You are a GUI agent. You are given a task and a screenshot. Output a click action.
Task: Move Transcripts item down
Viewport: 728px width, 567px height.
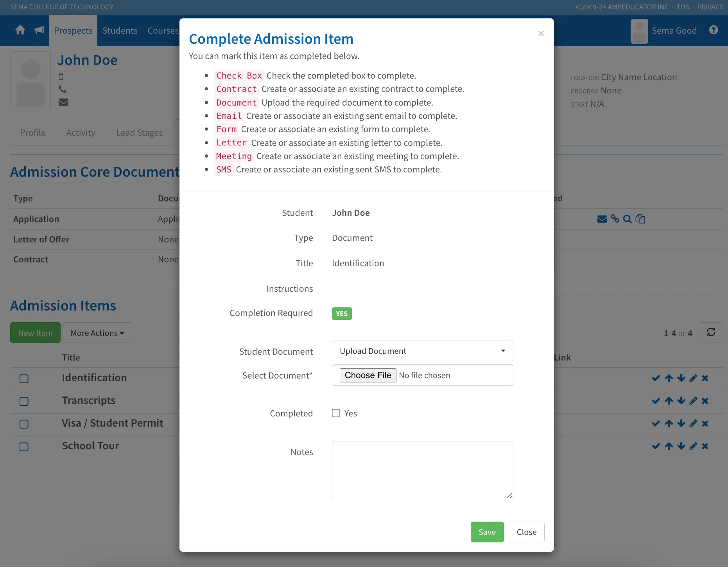pos(681,401)
